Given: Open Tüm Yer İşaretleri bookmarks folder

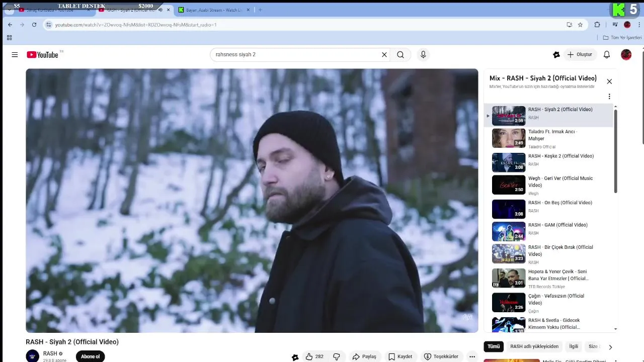Looking at the screenshot, I should coord(622,38).
